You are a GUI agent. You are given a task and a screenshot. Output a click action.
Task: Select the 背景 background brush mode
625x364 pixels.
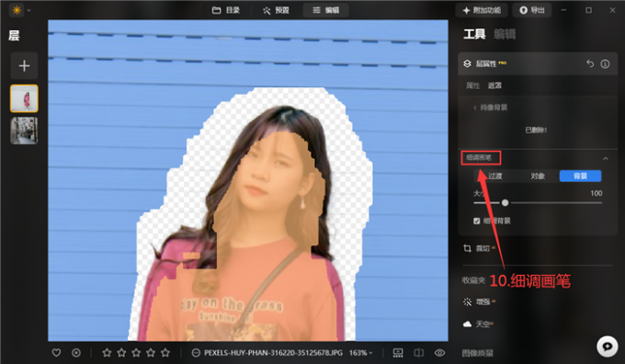[x=580, y=176]
